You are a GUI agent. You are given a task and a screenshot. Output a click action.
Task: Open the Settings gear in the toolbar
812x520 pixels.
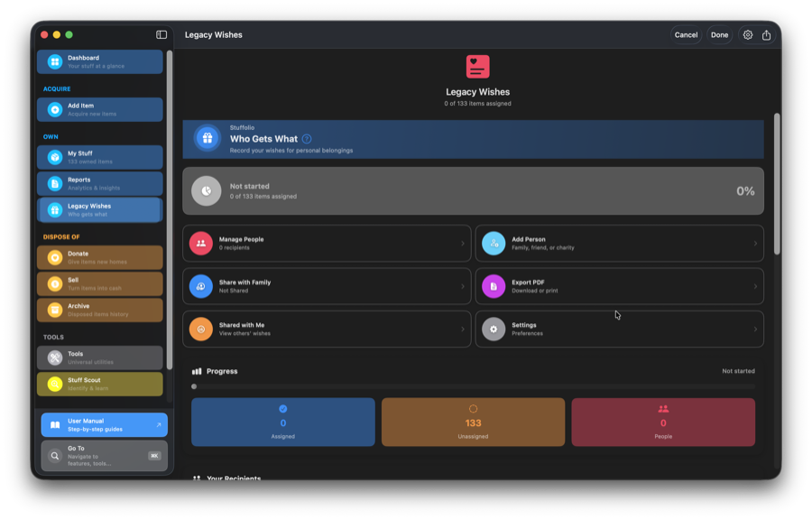point(747,34)
